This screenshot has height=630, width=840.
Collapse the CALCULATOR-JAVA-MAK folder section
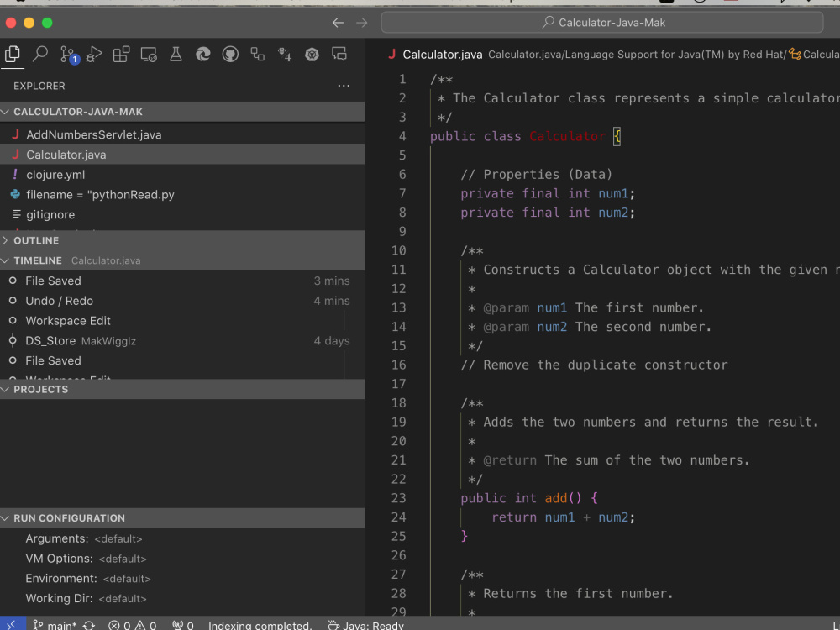coord(182,112)
